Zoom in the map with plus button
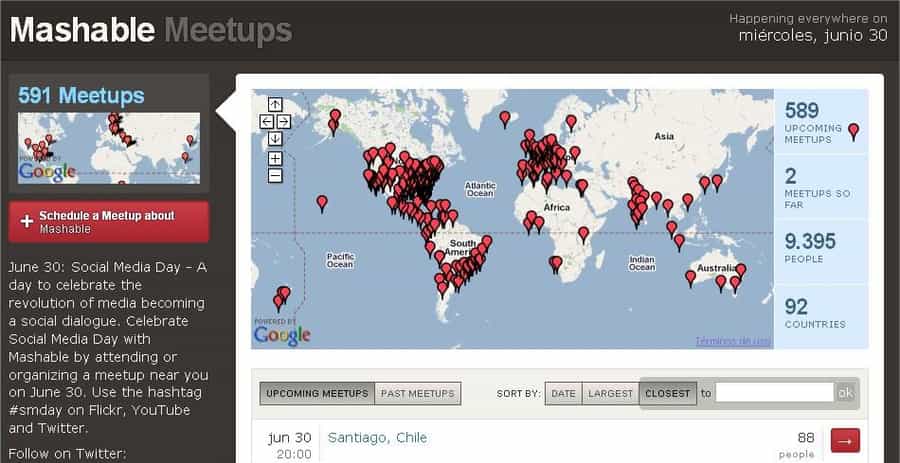Viewport: 900px width, 463px height. 275,158
